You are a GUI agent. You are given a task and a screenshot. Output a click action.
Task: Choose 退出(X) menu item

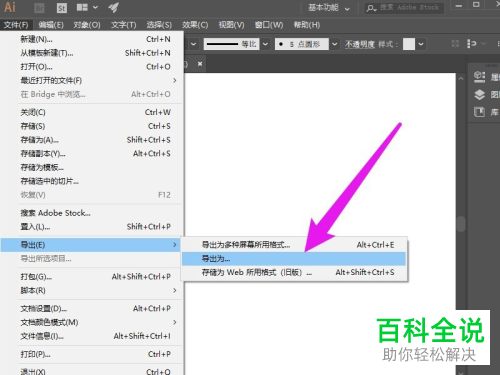[92, 371]
